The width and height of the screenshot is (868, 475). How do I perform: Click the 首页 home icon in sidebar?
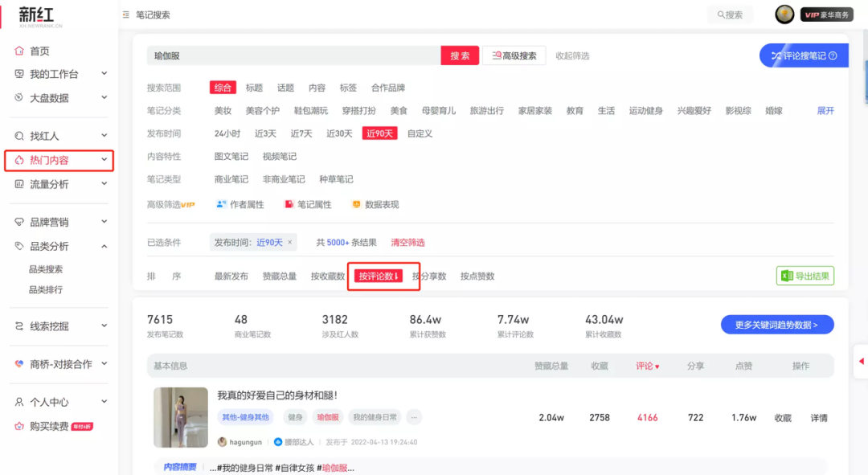tap(19, 51)
